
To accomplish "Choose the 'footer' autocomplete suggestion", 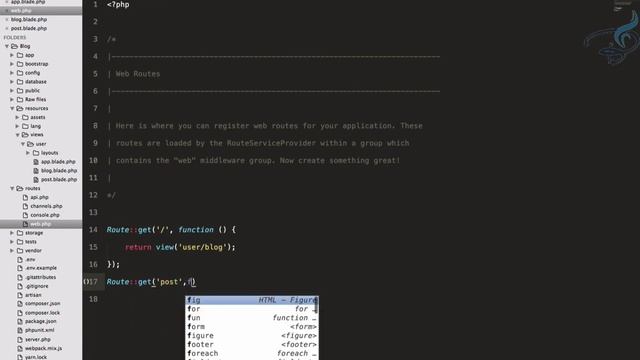I will click(252, 345).
